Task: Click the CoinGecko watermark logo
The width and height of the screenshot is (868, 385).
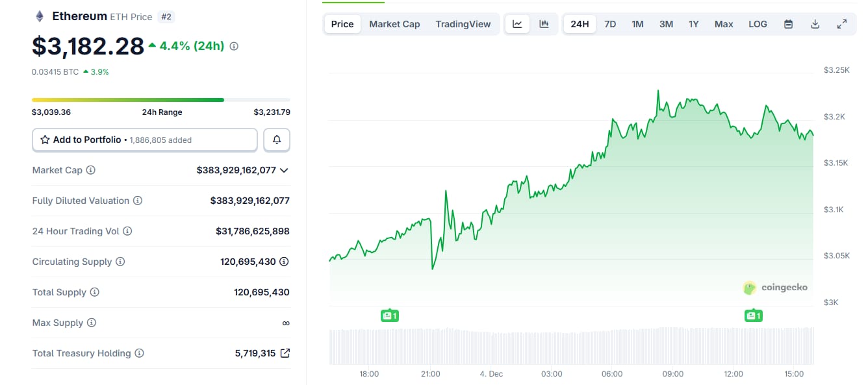Action: (x=749, y=287)
